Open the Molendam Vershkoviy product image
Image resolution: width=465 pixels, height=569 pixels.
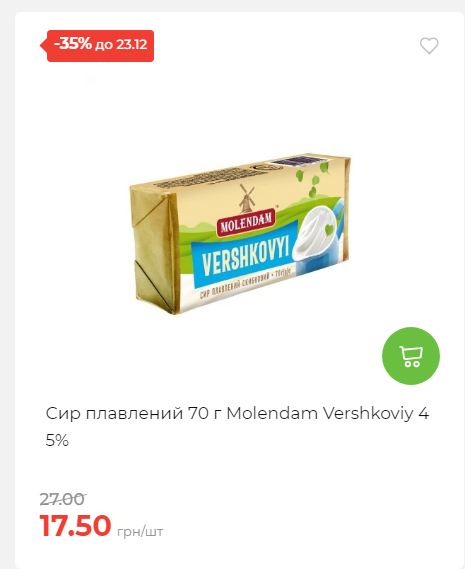coord(240,233)
